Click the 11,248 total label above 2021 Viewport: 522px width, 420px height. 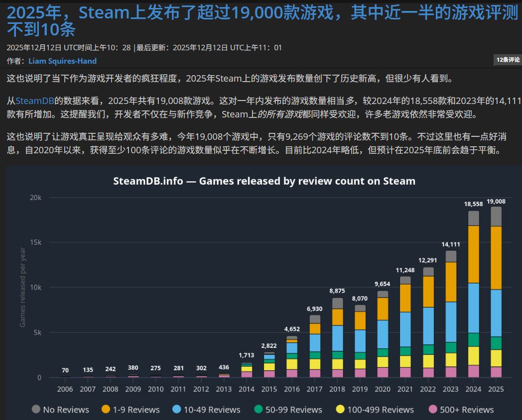point(405,270)
